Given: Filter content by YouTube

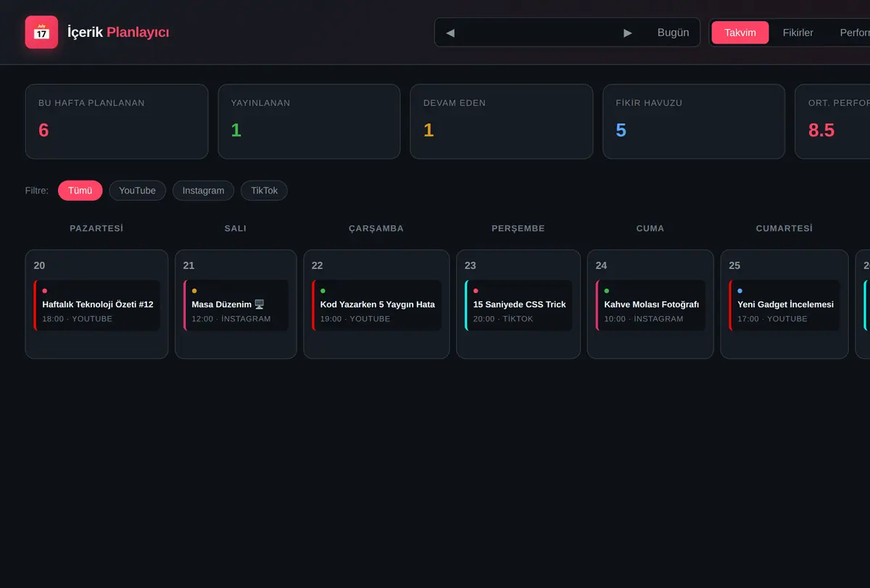Looking at the screenshot, I should pyautogui.click(x=138, y=191).
